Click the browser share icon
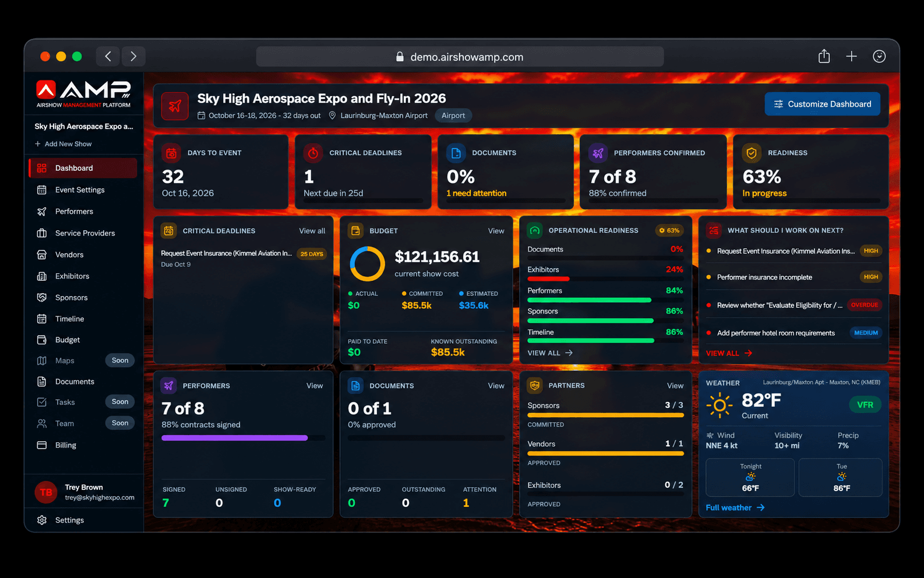This screenshot has width=924, height=578. pos(824,57)
